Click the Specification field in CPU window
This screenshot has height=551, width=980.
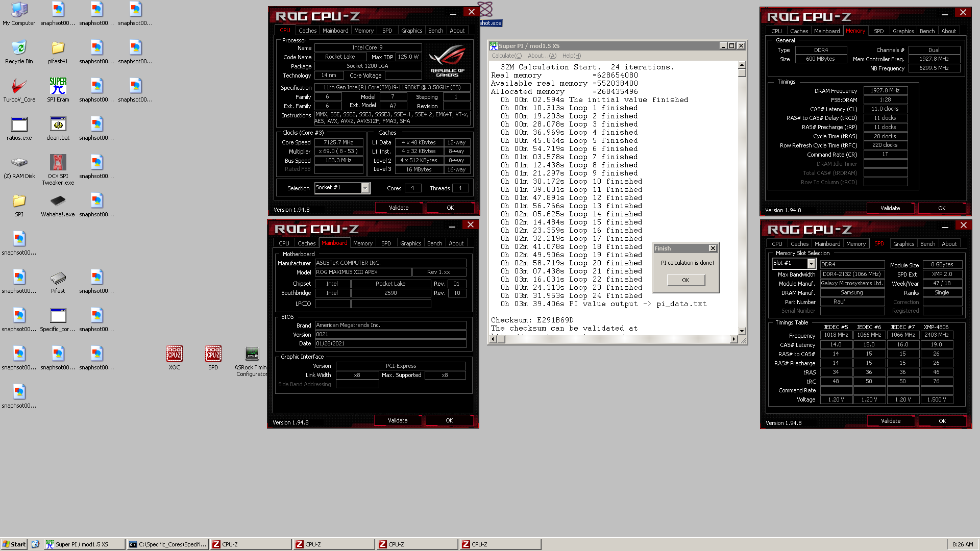click(x=392, y=87)
